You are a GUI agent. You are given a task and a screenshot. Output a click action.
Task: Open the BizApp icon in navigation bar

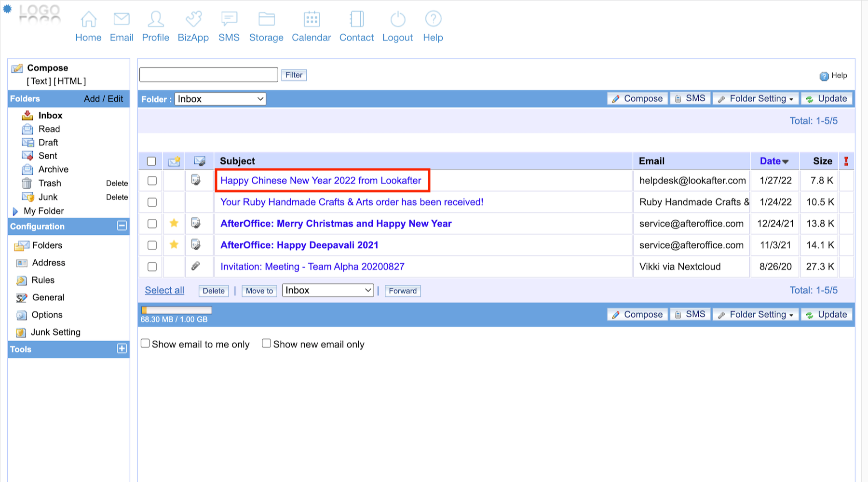coord(193,19)
